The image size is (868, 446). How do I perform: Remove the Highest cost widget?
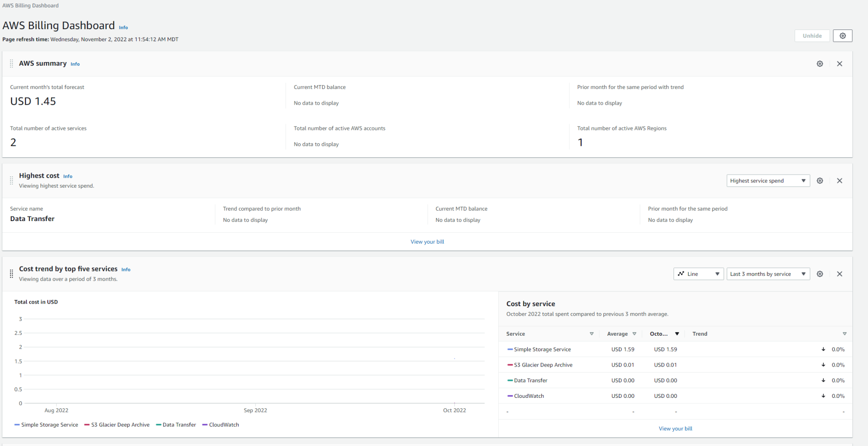tap(839, 181)
